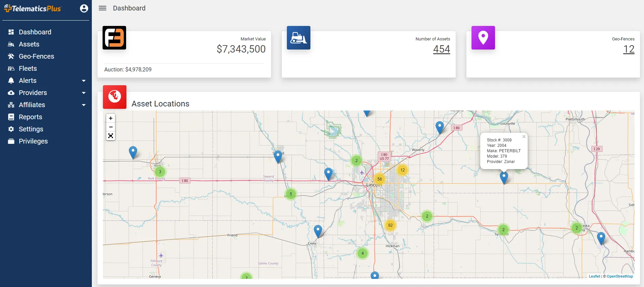
Task: Click the purple Geo-Fences pin icon
Action: (x=483, y=38)
